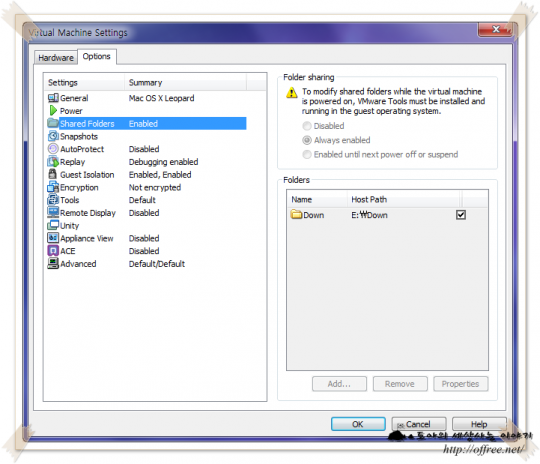The image size is (540, 464).
Task: Select the Guest Isolation lock icon
Action: [x=53, y=174]
